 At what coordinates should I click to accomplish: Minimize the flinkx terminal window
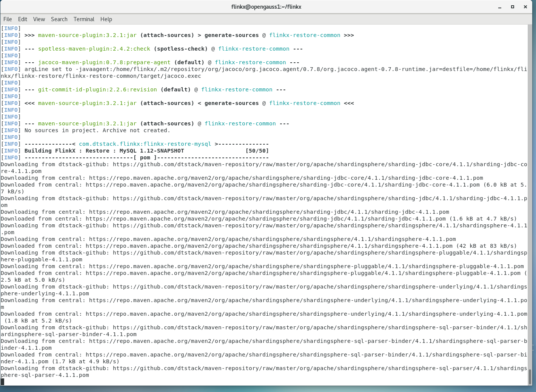point(500,7)
